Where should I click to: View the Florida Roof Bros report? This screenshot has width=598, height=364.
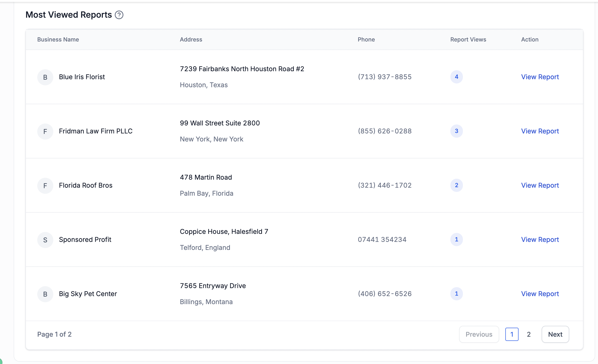(540, 185)
